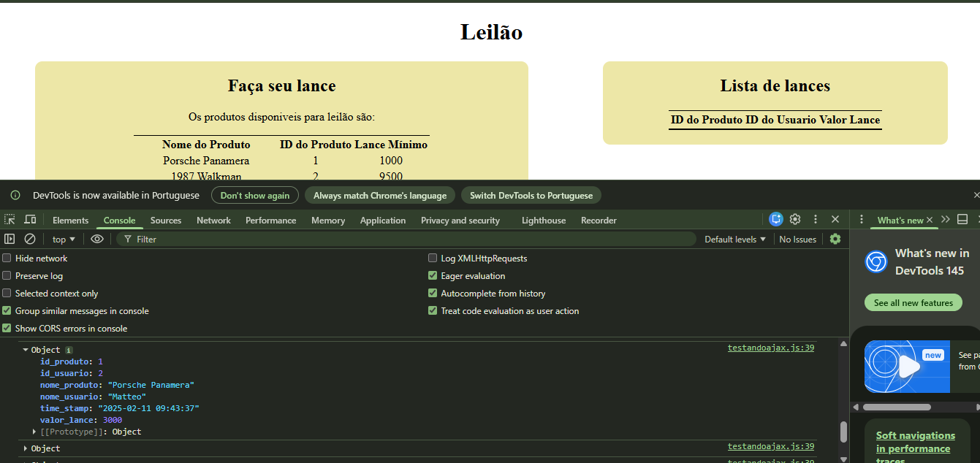
Task: Click the console Filter input field
Action: pos(409,240)
